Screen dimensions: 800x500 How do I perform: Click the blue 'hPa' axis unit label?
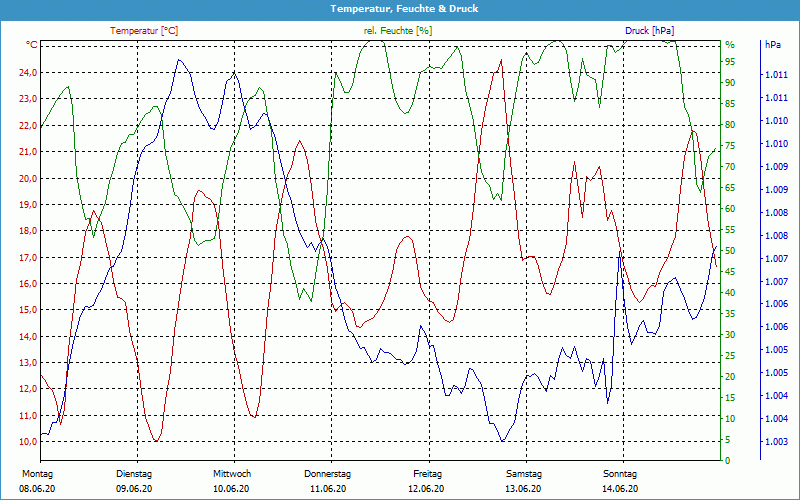pos(772,45)
